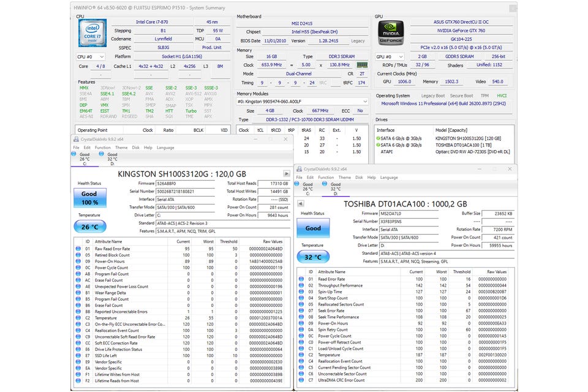
Task: Click the 32 °C temperature button
Action: click(313, 257)
